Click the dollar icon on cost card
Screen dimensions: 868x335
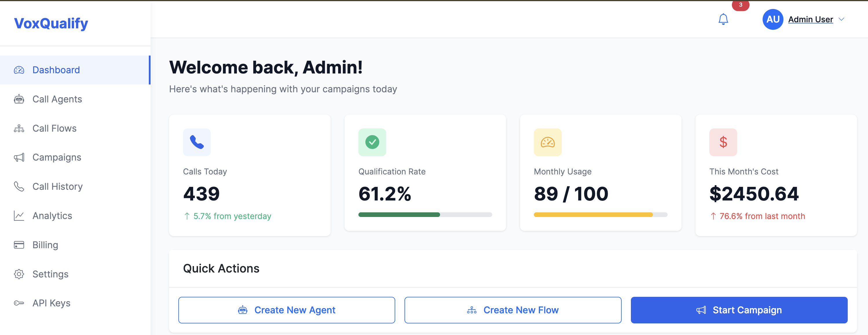[x=723, y=142]
